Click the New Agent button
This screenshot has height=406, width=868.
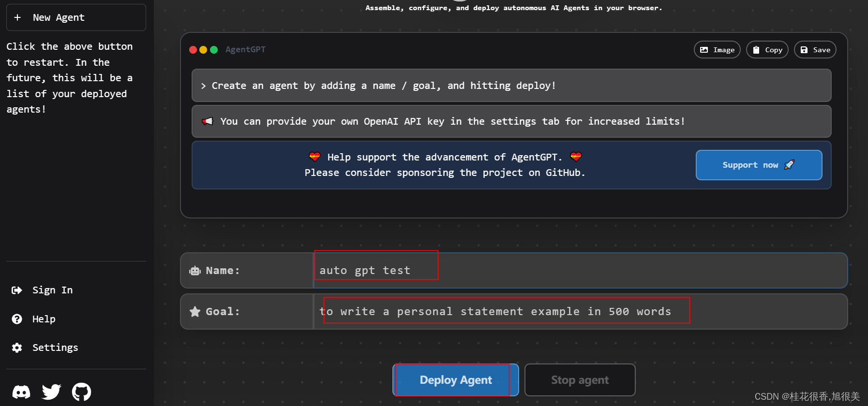pyautogui.click(x=76, y=17)
